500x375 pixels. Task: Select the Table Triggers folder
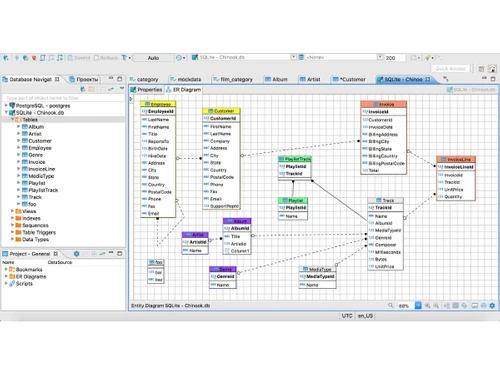click(39, 232)
